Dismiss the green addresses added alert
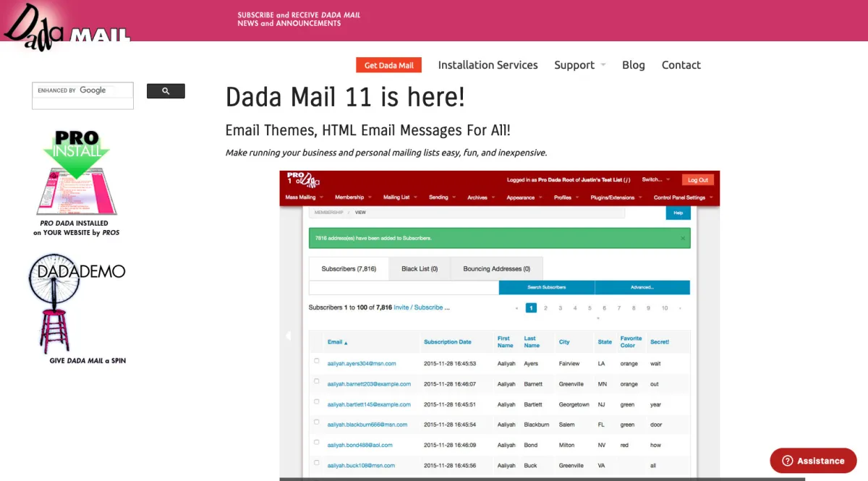 pos(683,238)
